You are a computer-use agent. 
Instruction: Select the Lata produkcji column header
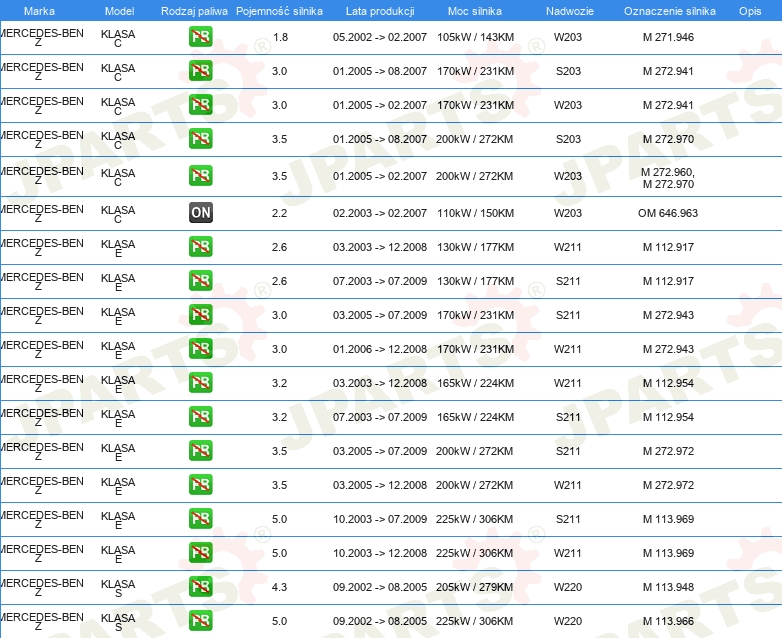(380, 11)
